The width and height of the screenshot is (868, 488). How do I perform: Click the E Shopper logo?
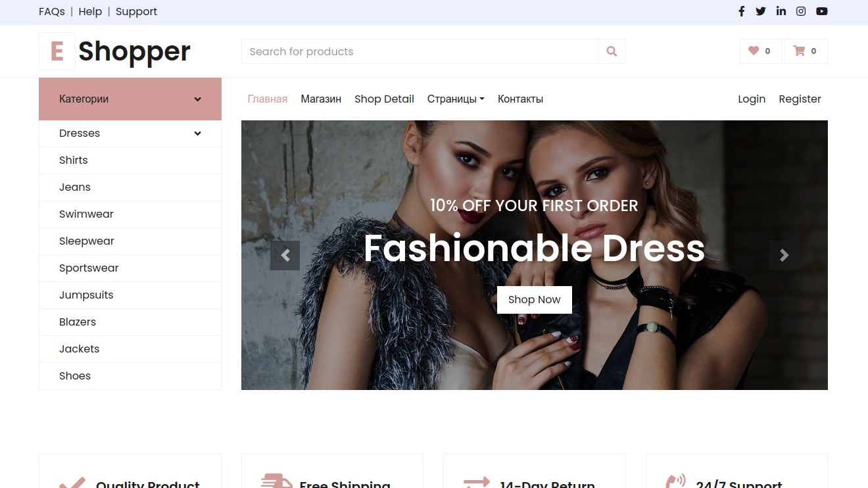coord(114,51)
